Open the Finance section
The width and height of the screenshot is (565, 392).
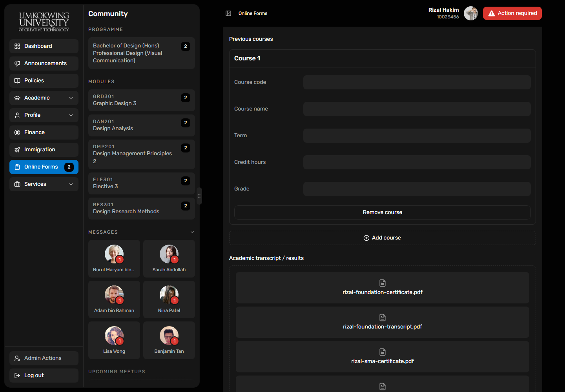pyautogui.click(x=44, y=132)
